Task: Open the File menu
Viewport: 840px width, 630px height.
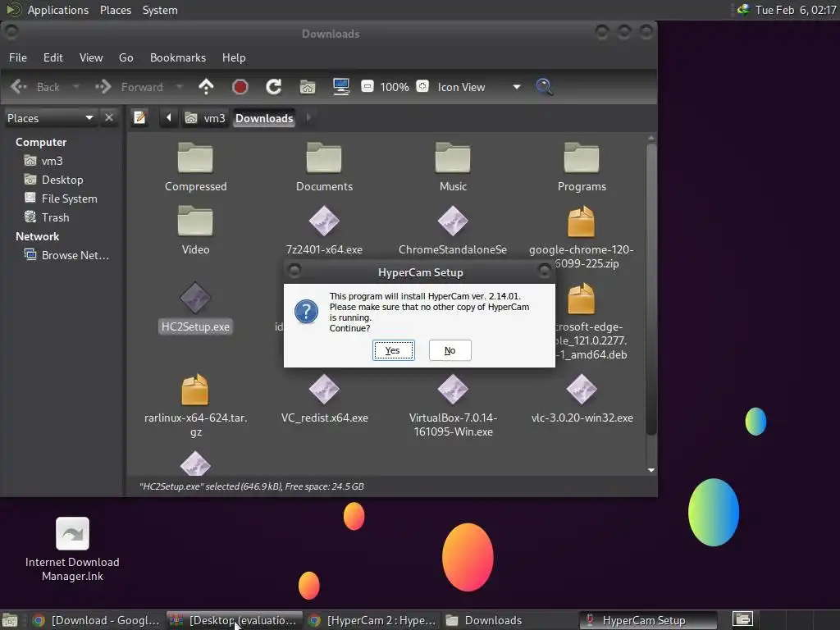Action: tap(18, 57)
